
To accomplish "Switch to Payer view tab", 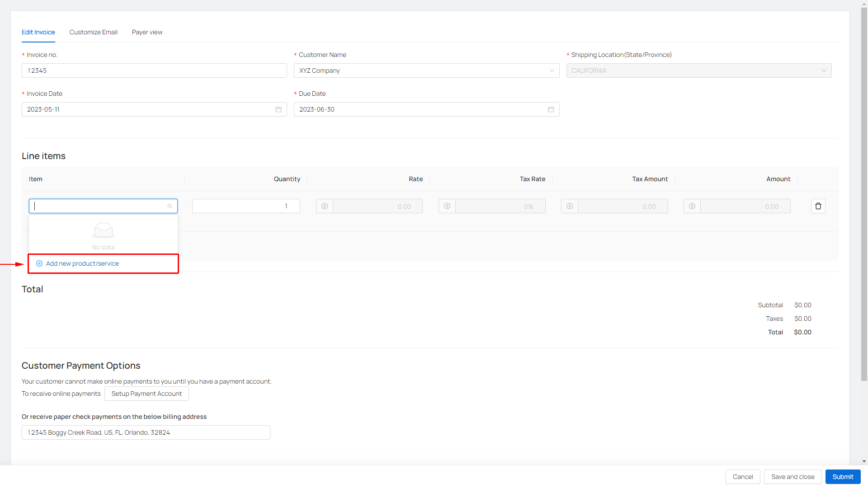I will coord(147,32).
